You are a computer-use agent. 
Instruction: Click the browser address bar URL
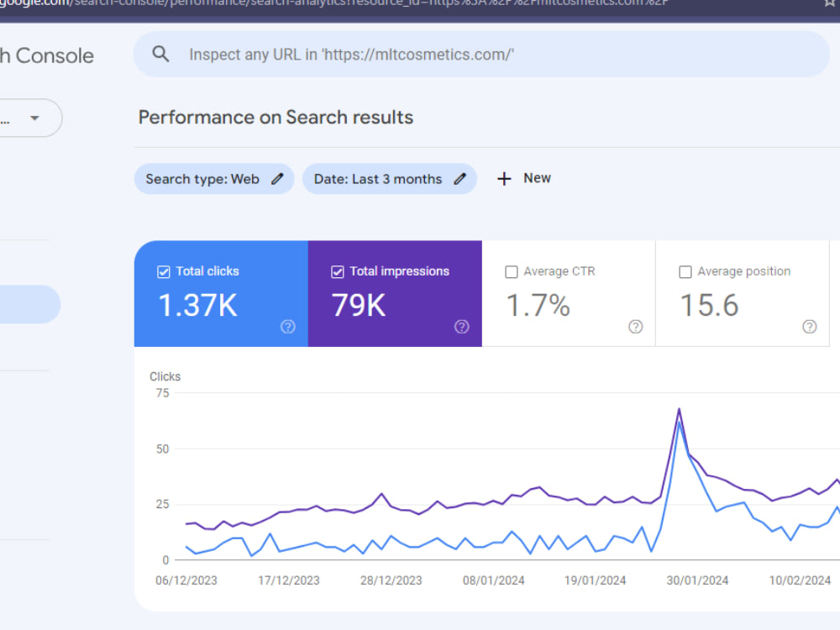335,3
